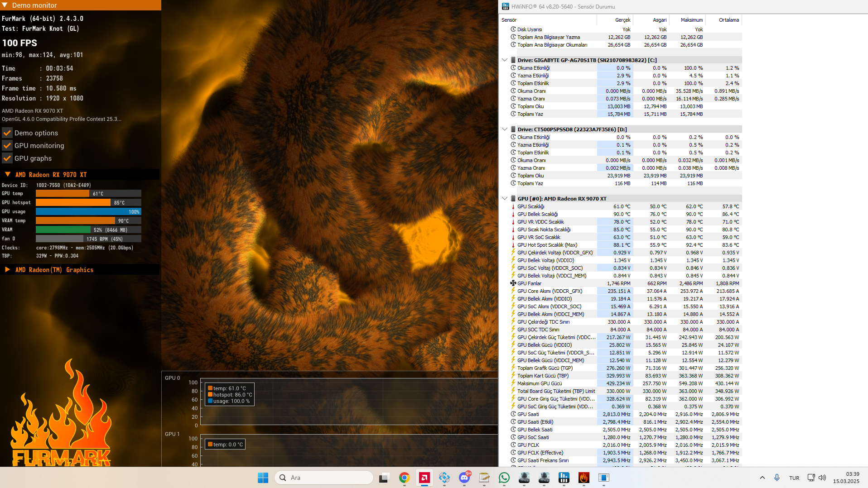Open the notepad-with-pencil app in the taskbar

click(x=484, y=478)
